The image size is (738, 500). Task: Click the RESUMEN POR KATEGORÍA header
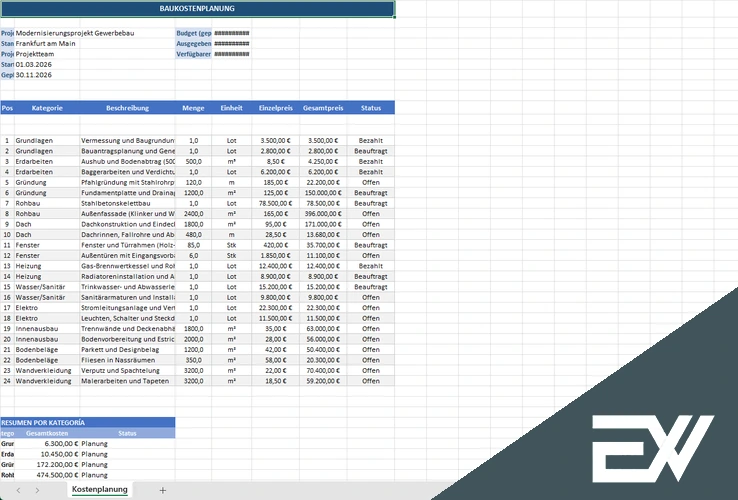coord(88,422)
